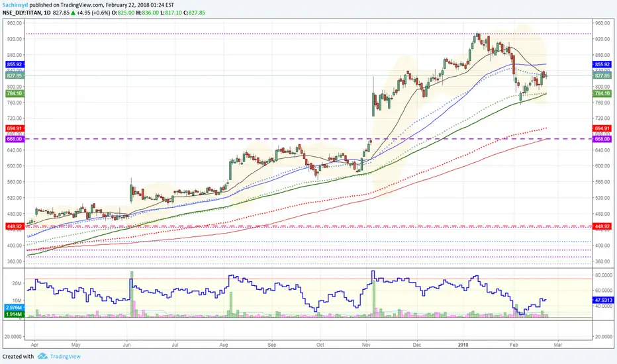Screen dimensions: 617x364
Task: Click the Feb label on time axis
Action: pyautogui.click(x=514, y=345)
